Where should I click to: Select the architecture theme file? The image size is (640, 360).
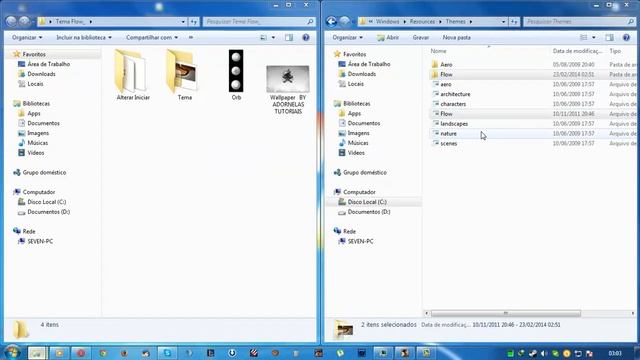tap(533, 94)
